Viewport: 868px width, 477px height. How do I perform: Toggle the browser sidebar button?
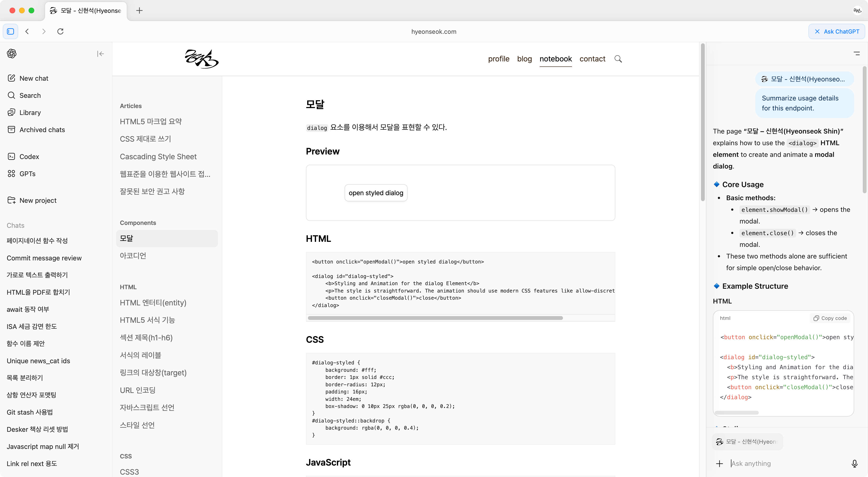pyautogui.click(x=10, y=31)
